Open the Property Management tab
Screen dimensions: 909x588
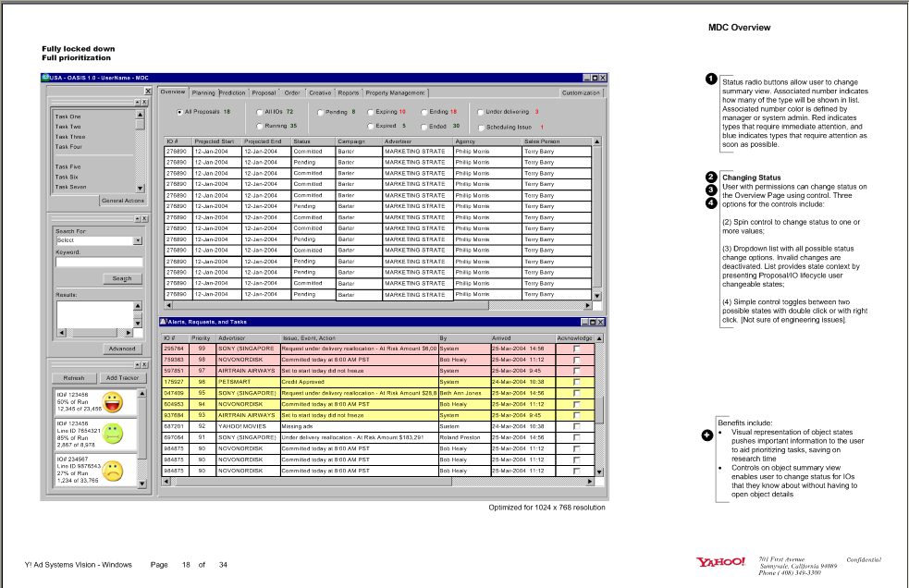click(395, 92)
